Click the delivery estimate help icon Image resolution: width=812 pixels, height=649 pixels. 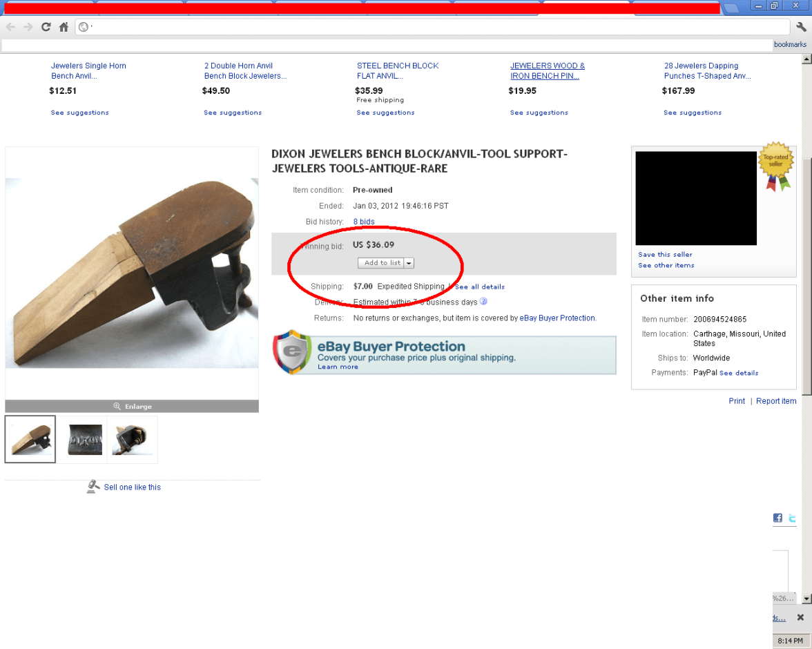[483, 302]
